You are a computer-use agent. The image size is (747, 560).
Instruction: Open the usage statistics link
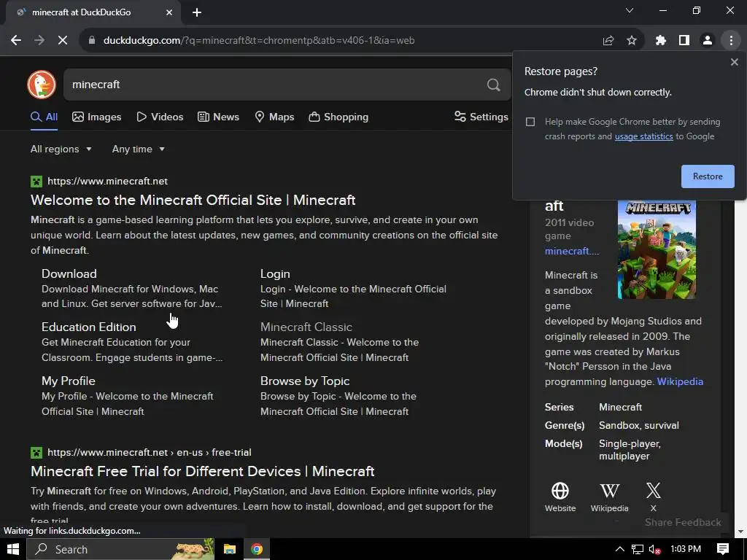click(643, 136)
